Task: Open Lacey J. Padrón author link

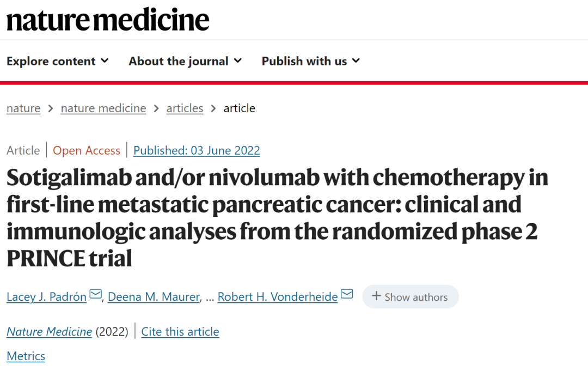Action: (46, 297)
